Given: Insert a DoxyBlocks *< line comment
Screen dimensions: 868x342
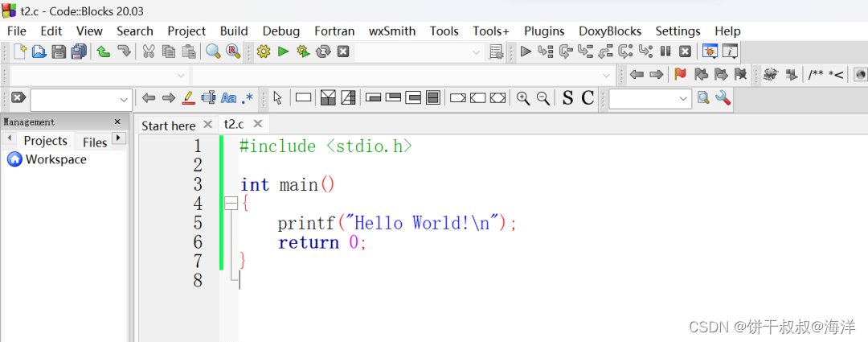Looking at the screenshot, I should click(835, 75).
